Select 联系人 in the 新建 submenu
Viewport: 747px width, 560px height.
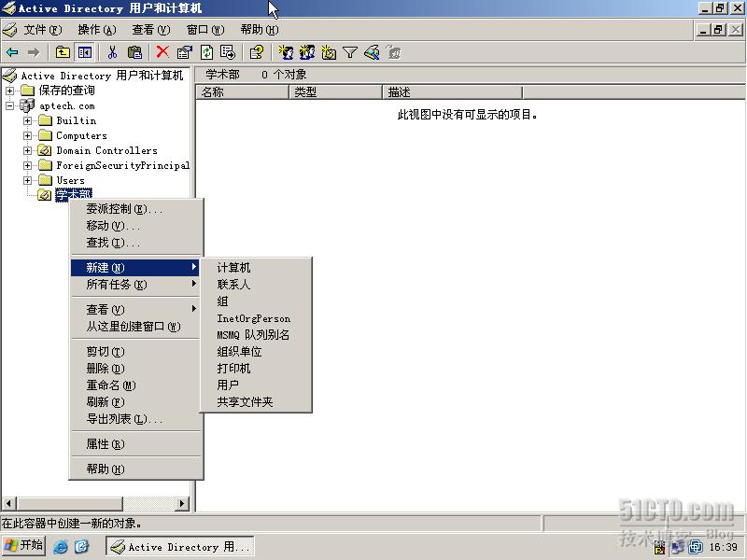(256, 285)
